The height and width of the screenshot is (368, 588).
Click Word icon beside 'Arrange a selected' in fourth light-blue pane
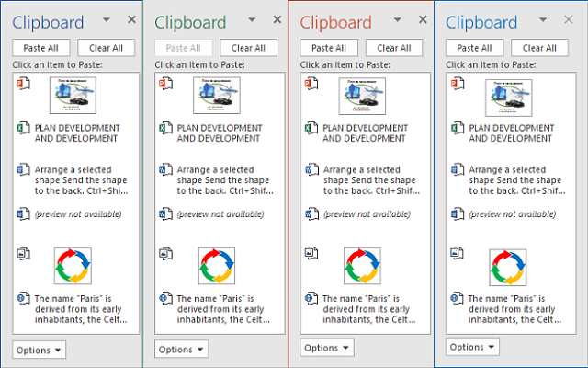(458, 169)
